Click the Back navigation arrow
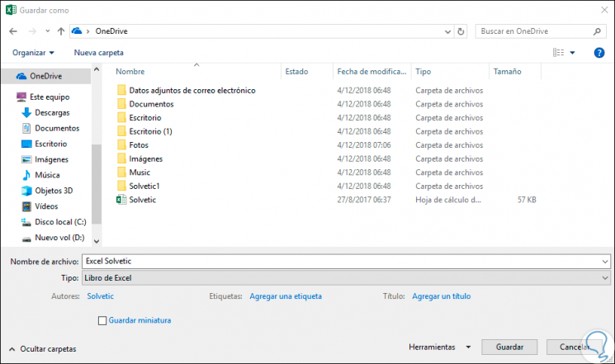The width and height of the screenshot is (615, 364). 13,31
